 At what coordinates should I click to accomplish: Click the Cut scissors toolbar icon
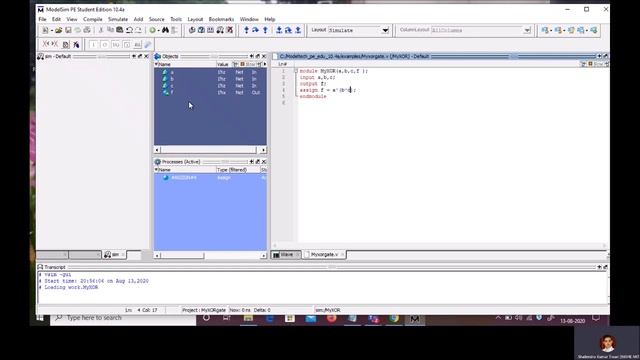coord(101,30)
